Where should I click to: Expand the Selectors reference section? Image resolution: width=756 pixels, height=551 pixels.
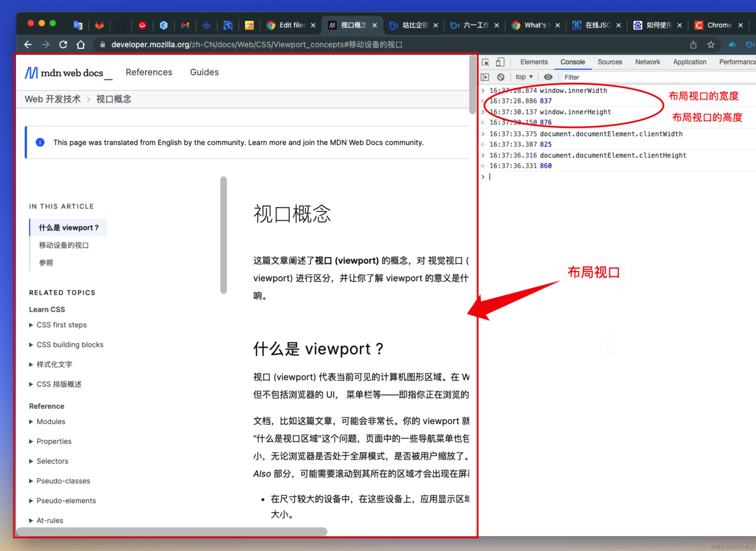52,461
